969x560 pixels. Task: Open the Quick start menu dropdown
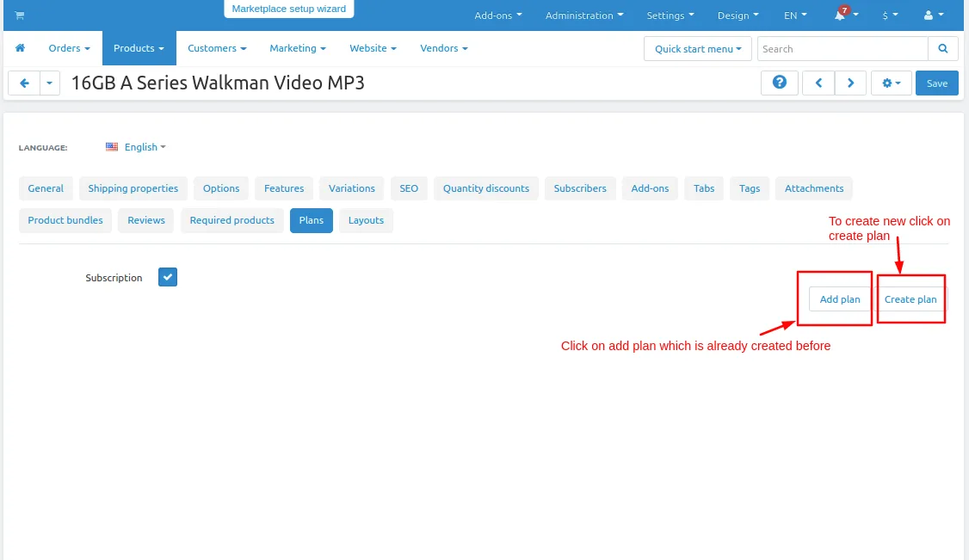point(698,49)
